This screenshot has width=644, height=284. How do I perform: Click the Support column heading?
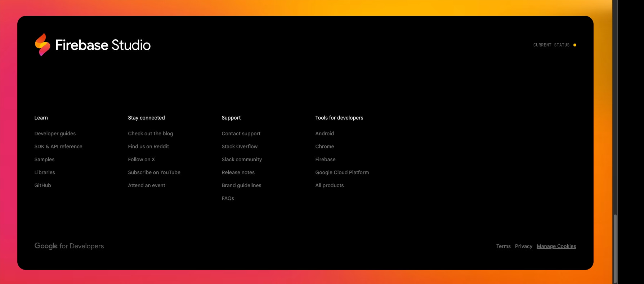point(231,118)
